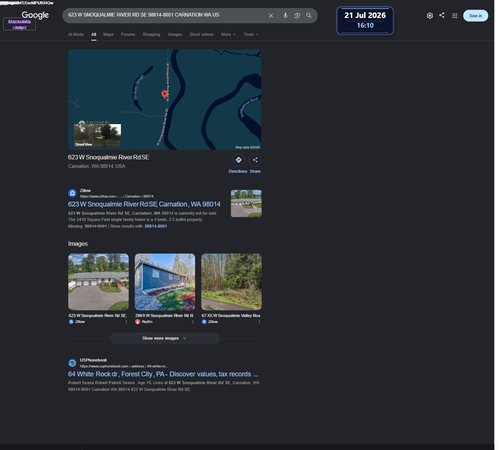Switch to the Shopping tab
Viewport: 500px width, 450px height.
point(151,34)
